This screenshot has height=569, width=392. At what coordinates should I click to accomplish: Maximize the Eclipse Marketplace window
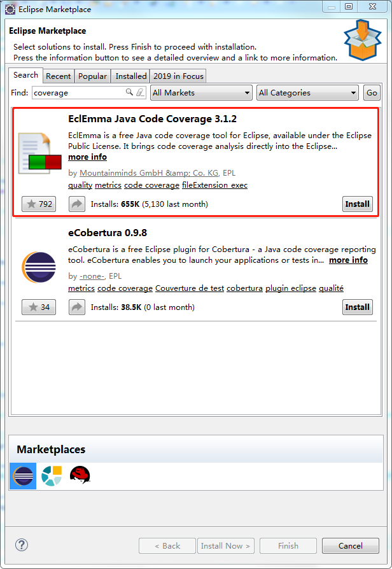point(349,6)
